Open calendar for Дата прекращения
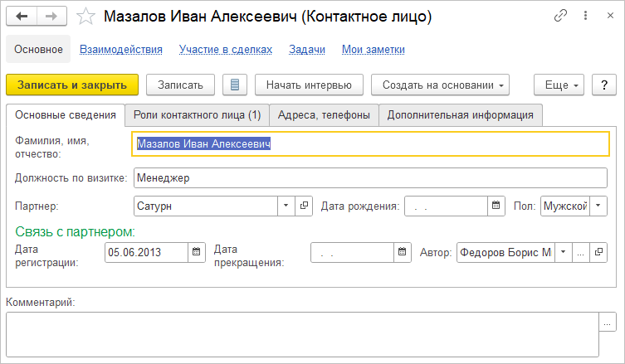 point(403,252)
